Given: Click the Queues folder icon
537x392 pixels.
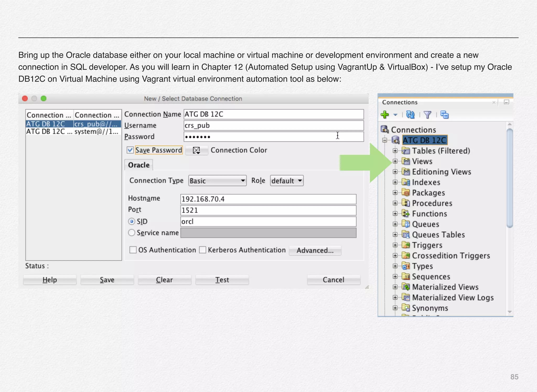Looking at the screenshot, I should (x=406, y=224).
